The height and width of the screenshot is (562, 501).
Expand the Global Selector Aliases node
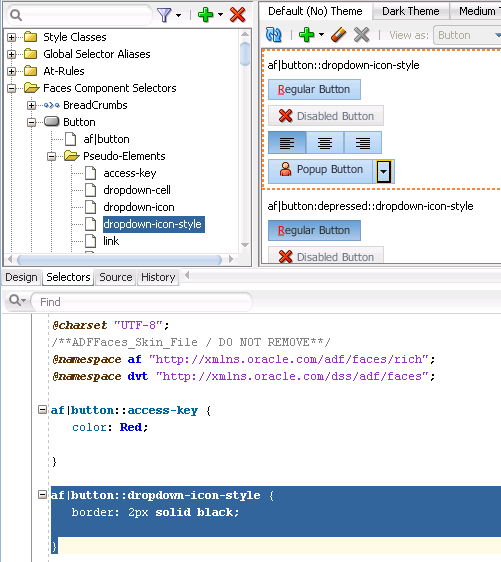[x=11, y=54]
